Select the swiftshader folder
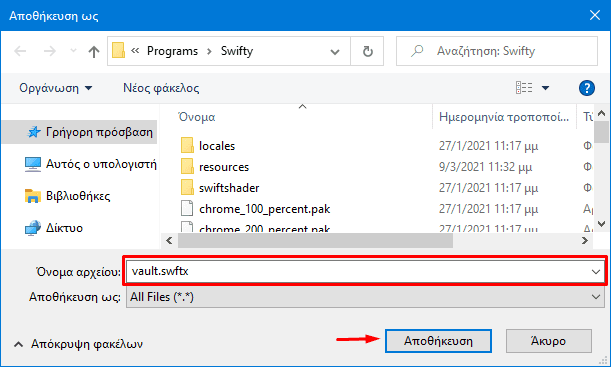Screen dimensions: 611x367 pyautogui.click(x=229, y=188)
